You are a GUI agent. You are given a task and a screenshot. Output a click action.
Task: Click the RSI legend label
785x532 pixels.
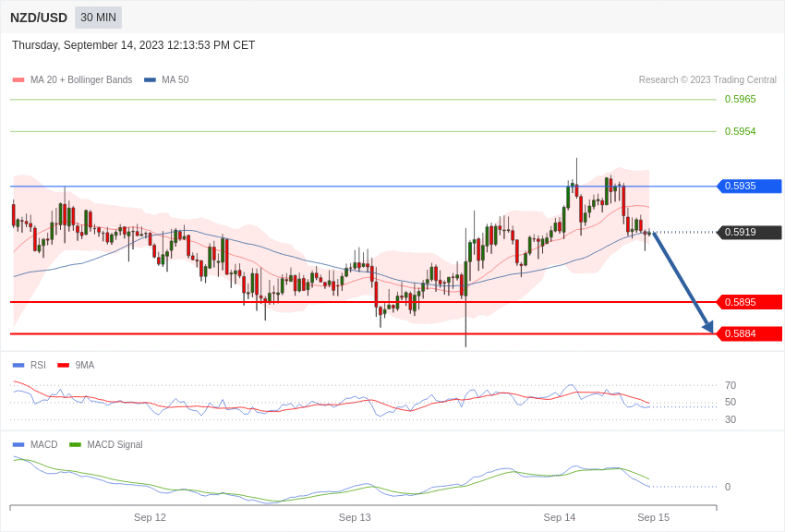(38, 366)
